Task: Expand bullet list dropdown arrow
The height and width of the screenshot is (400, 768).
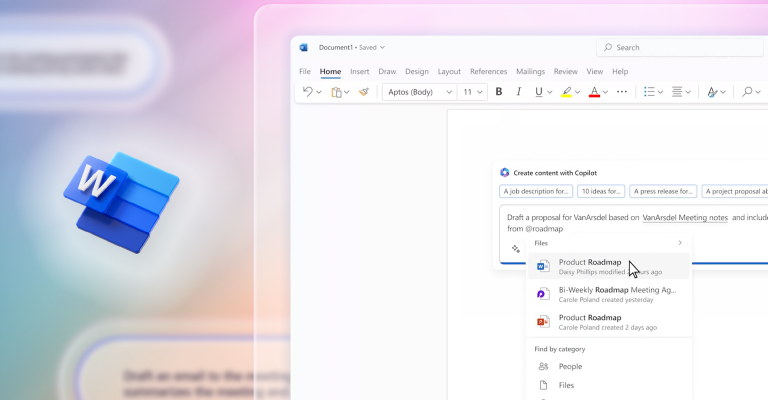Action: (660, 92)
